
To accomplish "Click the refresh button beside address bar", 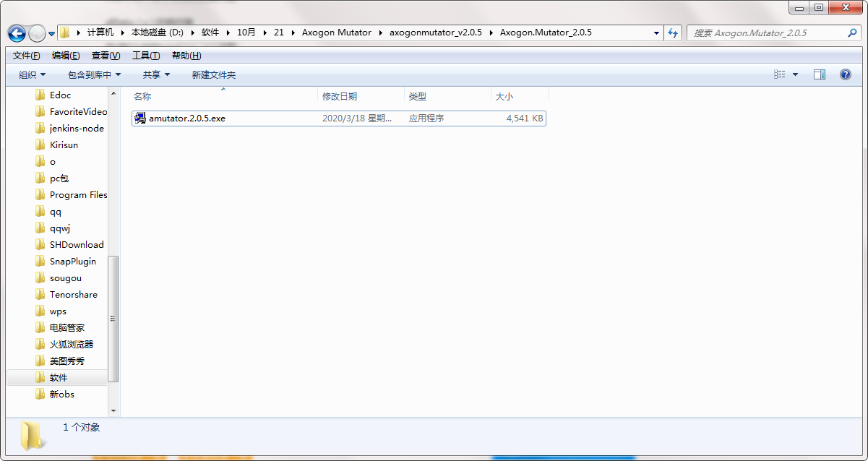I will point(674,33).
